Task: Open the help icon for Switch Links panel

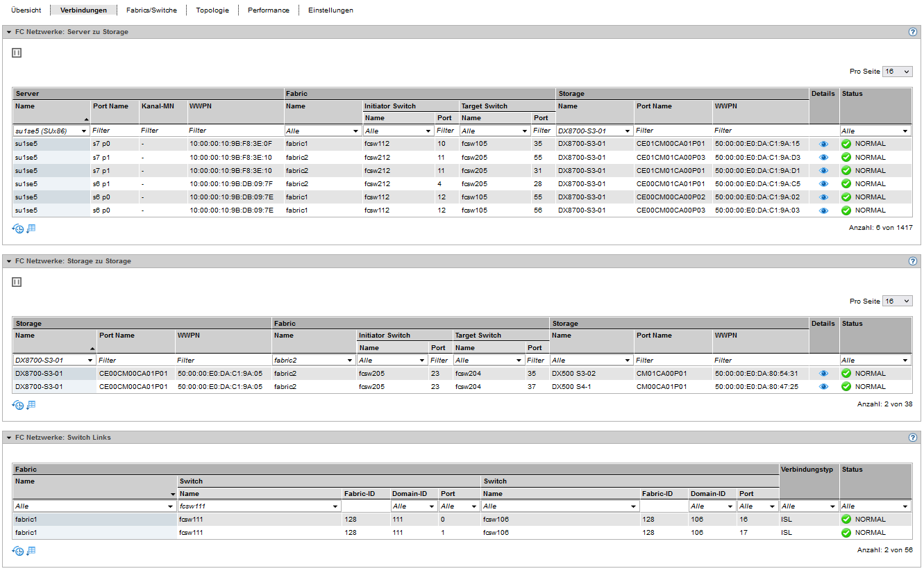Action: (913, 438)
